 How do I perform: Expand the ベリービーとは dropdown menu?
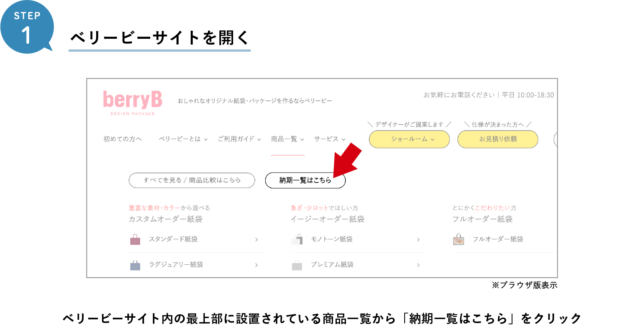click(x=183, y=139)
